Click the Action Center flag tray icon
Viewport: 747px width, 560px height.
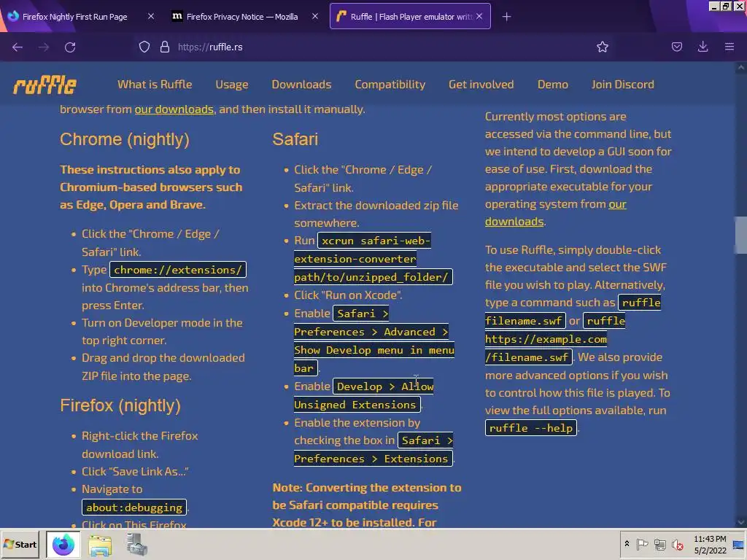click(x=642, y=544)
